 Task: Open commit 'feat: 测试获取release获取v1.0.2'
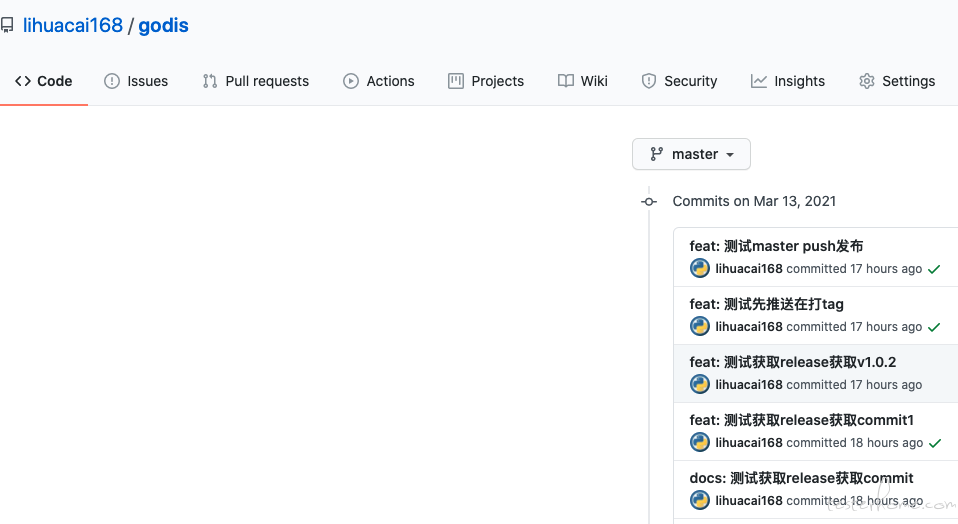[x=792, y=362]
